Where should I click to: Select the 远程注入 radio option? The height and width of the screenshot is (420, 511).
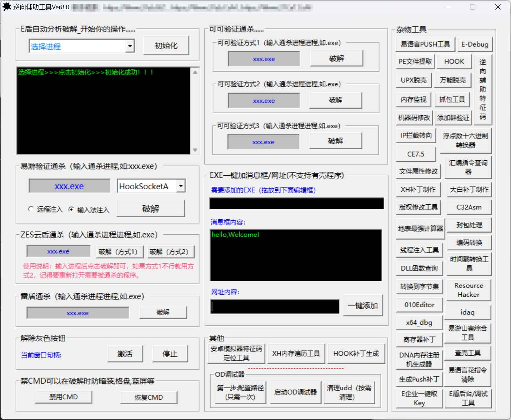tap(31, 209)
